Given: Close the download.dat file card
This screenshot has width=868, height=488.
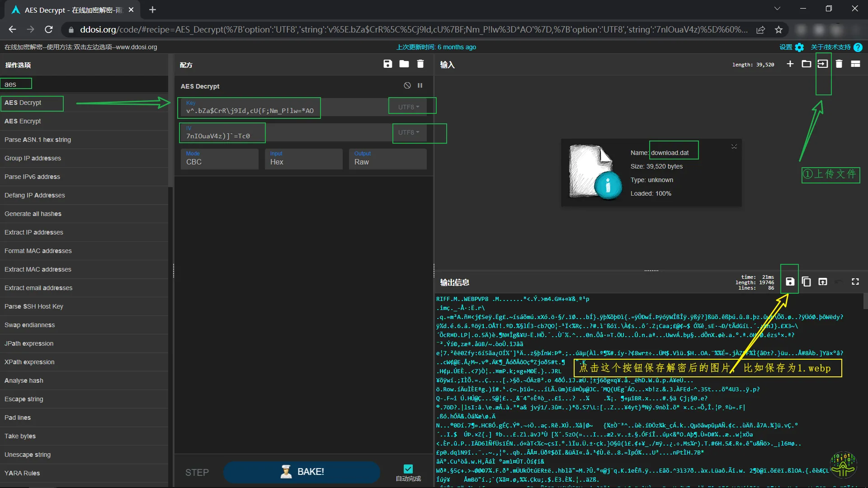Looking at the screenshot, I should 734,146.
